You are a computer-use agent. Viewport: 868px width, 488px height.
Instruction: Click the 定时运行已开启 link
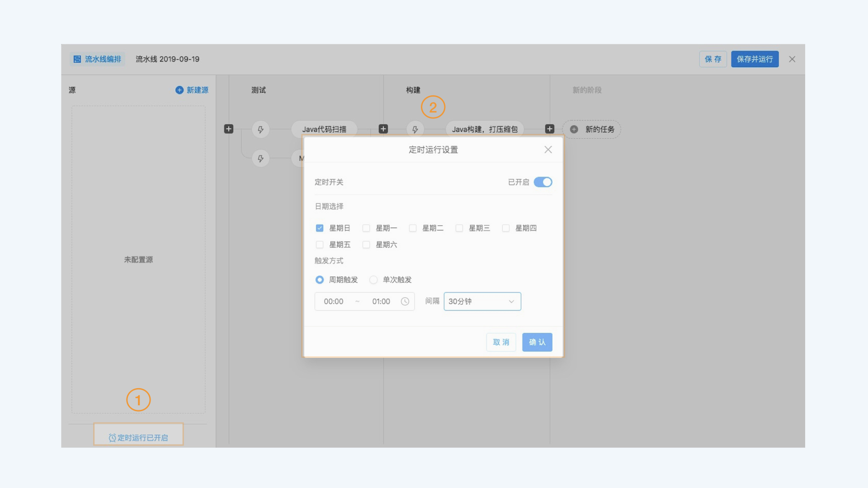coord(138,437)
